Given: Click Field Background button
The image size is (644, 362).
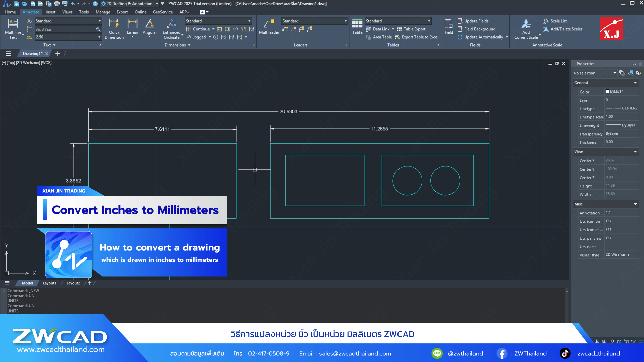Looking at the screenshot, I should [x=477, y=29].
